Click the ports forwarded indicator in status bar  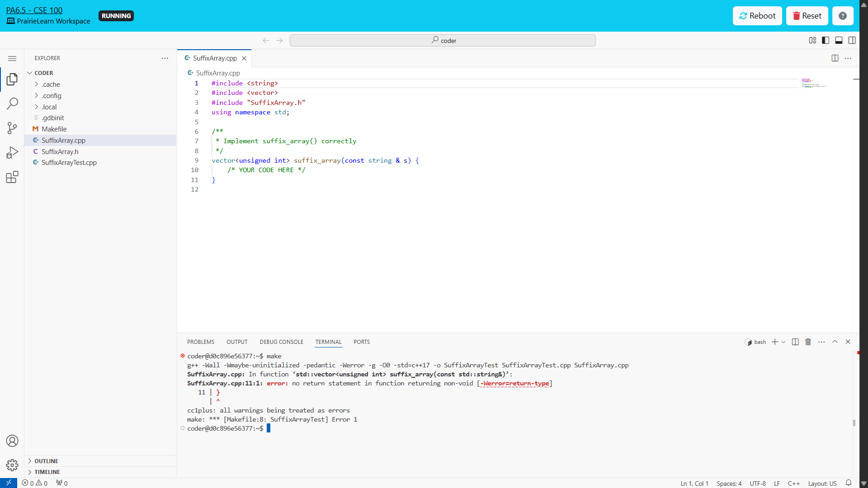point(62,483)
